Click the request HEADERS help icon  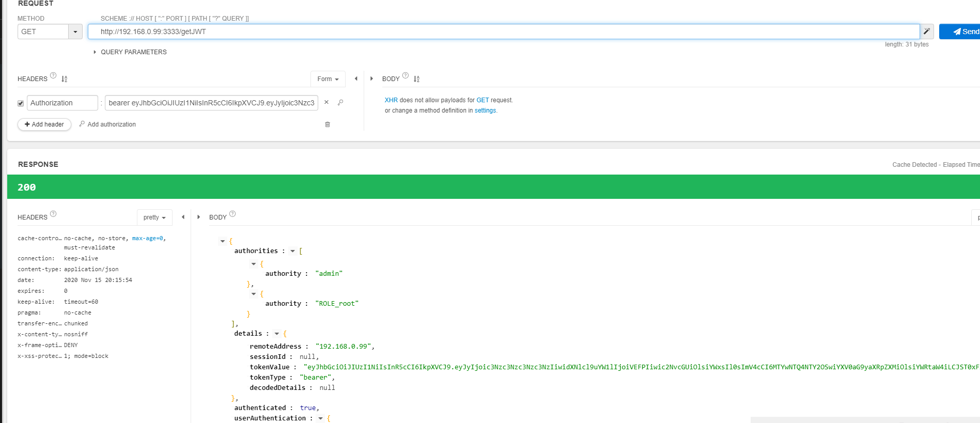pos(53,75)
